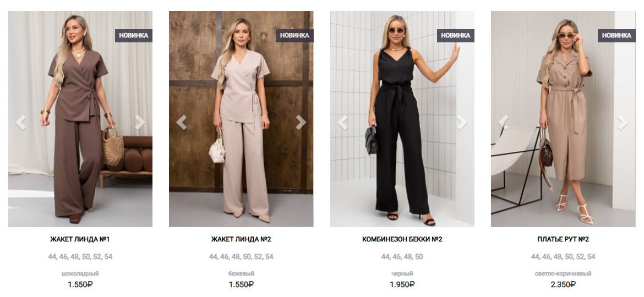Image resolution: width=644 pixels, height=297 pixels.
Task: Open the Жакет Линда №2 product link
Action: coord(241,239)
